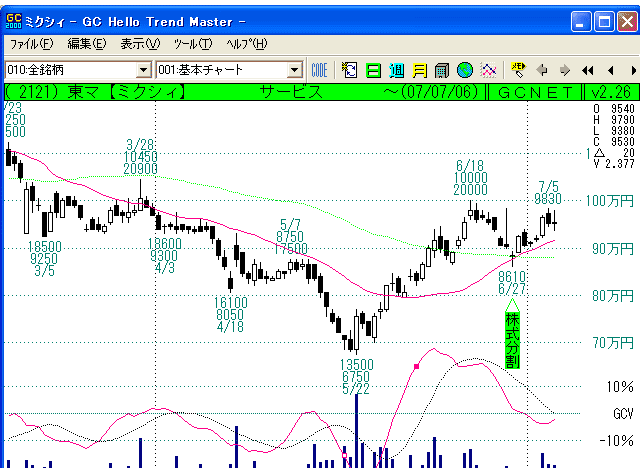Click the 3/28 10450 20900 annotation
640x473 pixels.
[140, 156]
